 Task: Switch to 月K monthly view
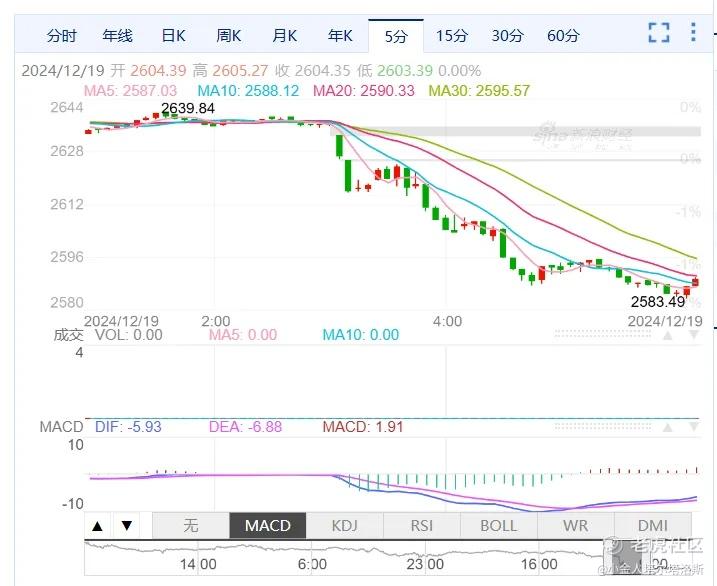click(284, 36)
